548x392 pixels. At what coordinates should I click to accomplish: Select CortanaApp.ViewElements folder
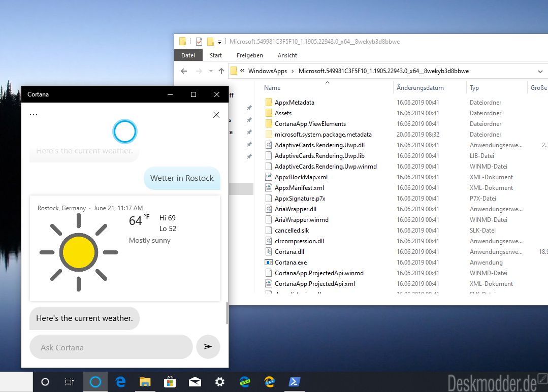[x=310, y=124]
